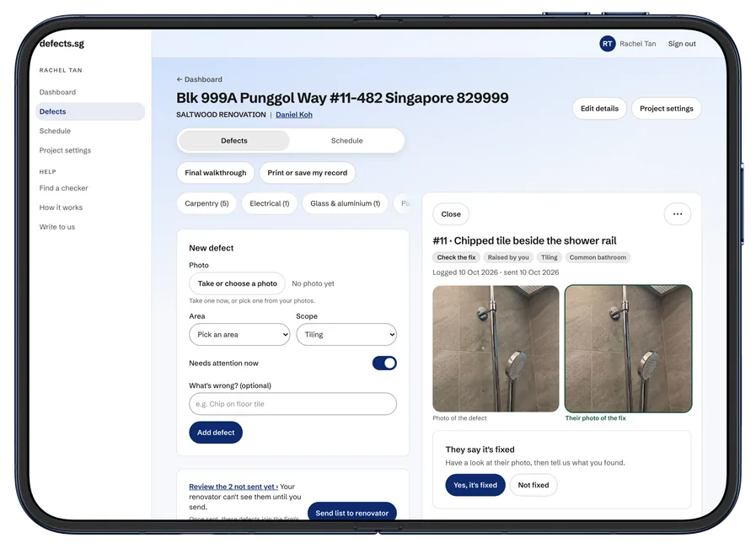Open the three-dots more options menu
Viewport: 756px width, 549px height.
(x=678, y=214)
